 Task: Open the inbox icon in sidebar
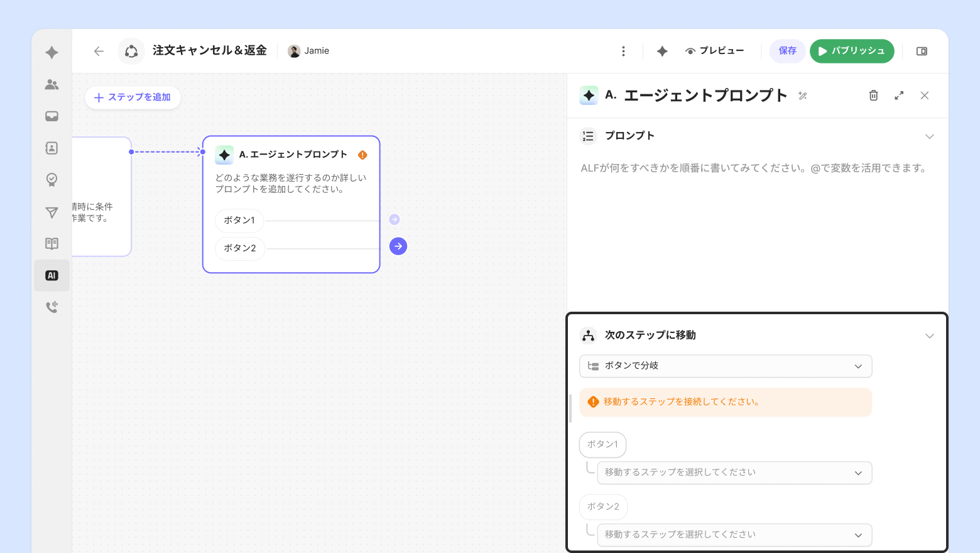pos(52,116)
